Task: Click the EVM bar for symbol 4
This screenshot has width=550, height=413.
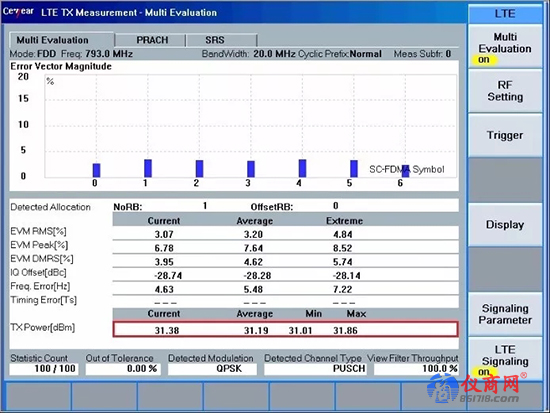Action: 302,168
